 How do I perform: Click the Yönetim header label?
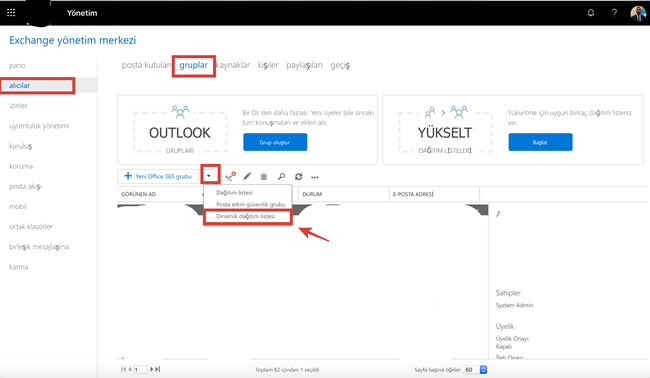coord(82,13)
